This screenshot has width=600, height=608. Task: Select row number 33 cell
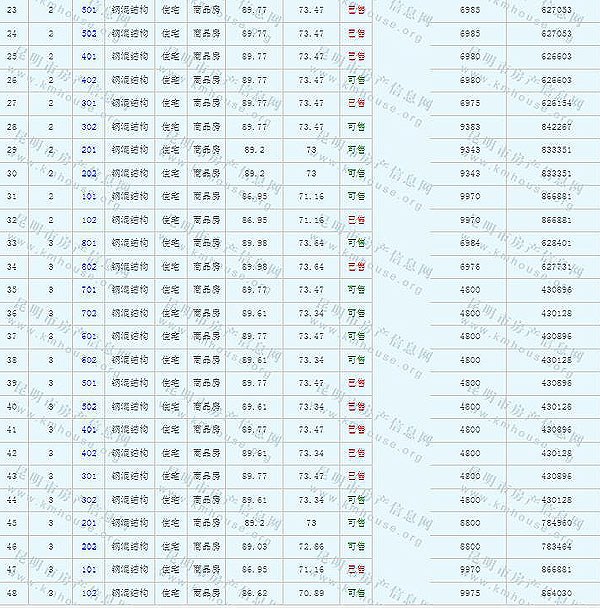point(11,243)
